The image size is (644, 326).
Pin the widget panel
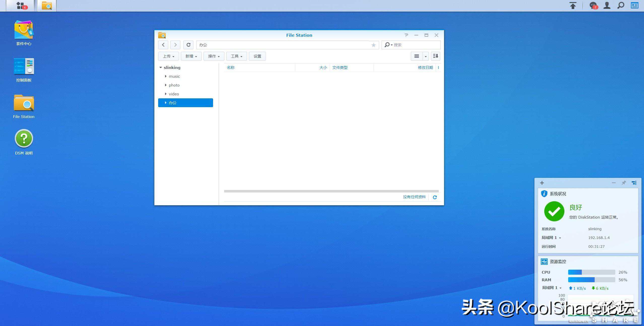pos(624,183)
